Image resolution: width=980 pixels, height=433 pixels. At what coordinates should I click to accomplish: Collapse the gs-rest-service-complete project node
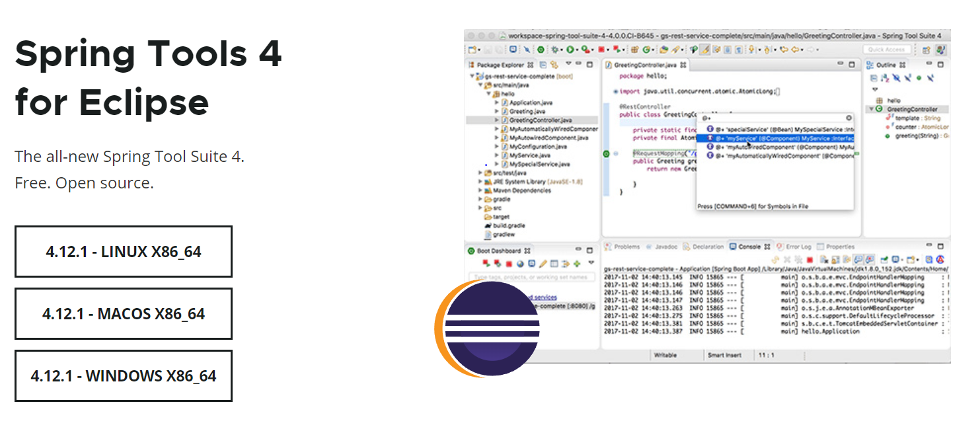pos(472,76)
